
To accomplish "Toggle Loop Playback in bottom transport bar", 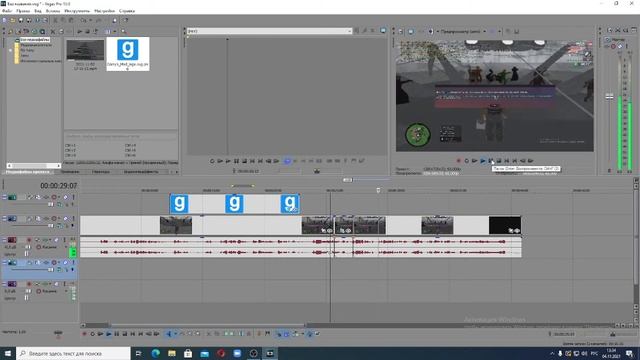I will click(x=92, y=334).
